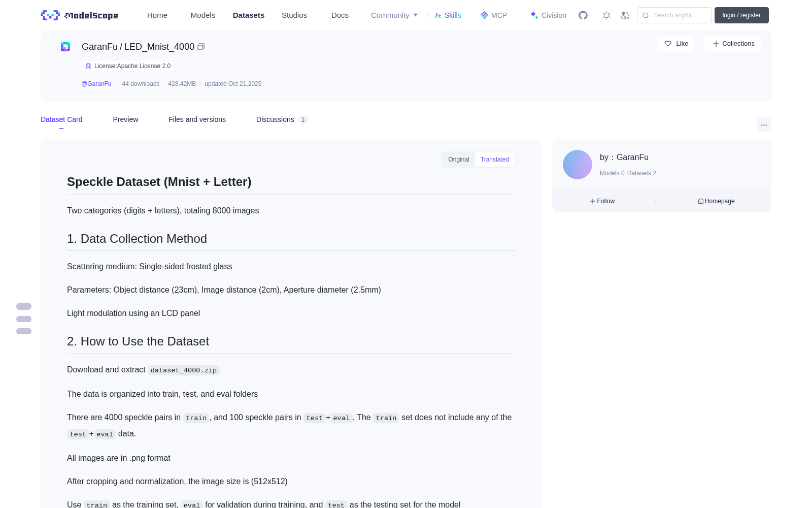This screenshot has height=508, width=812.
Task: Click the search magnifier icon
Action: point(646,15)
